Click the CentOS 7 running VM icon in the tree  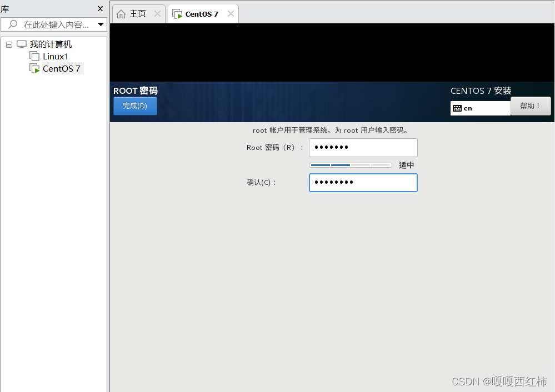point(34,69)
